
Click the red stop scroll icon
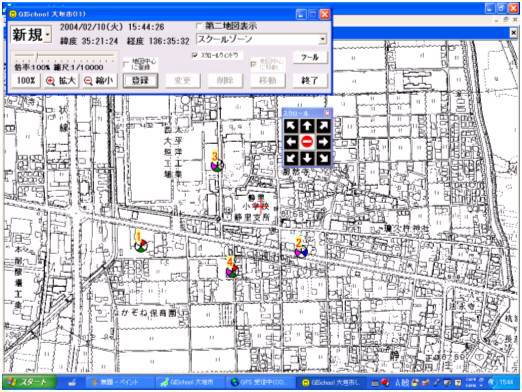[307, 142]
